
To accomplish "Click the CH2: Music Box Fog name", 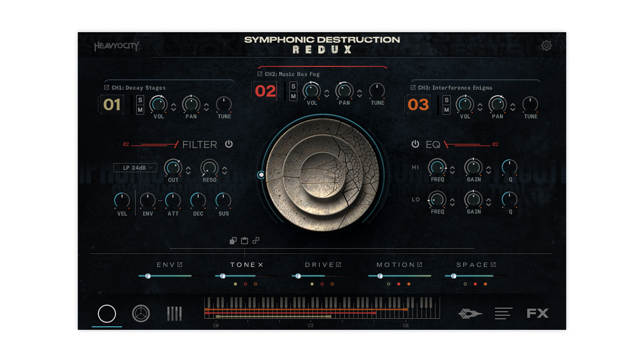I will click(x=292, y=74).
